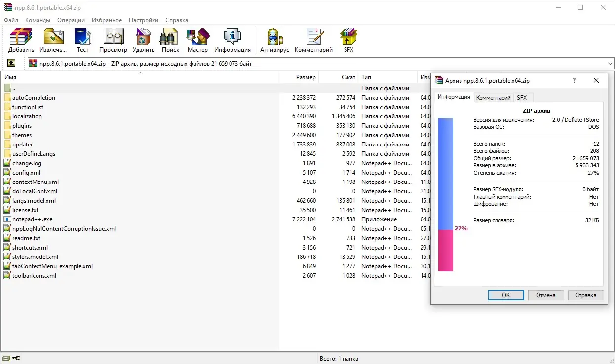Click the toolbarIcons.xml file icon
Viewport: 615px width, 364px height.
(x=7, y=276)
